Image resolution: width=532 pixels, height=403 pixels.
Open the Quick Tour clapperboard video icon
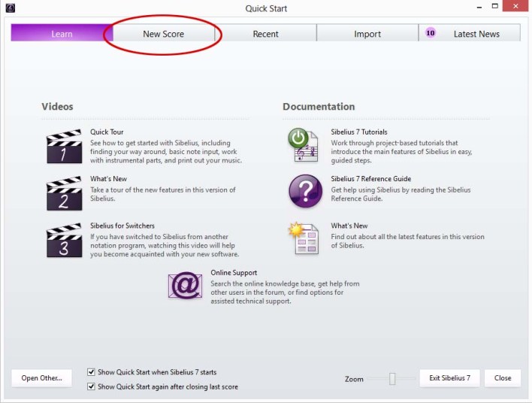pos(64,147)
